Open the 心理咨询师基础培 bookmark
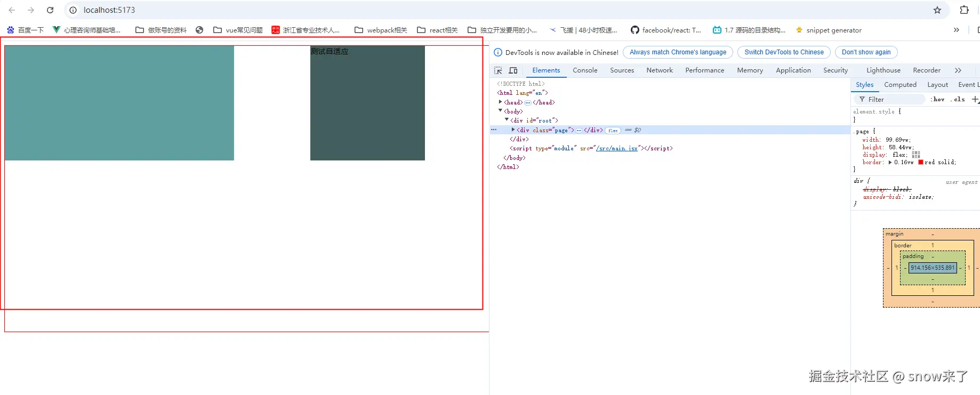 click(x=86, y=30)
